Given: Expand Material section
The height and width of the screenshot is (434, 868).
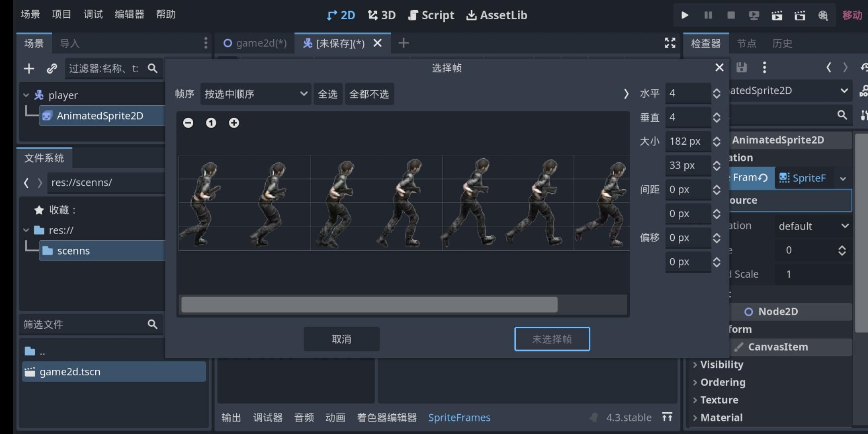Looking at the screenshot, I should [695, 418].
